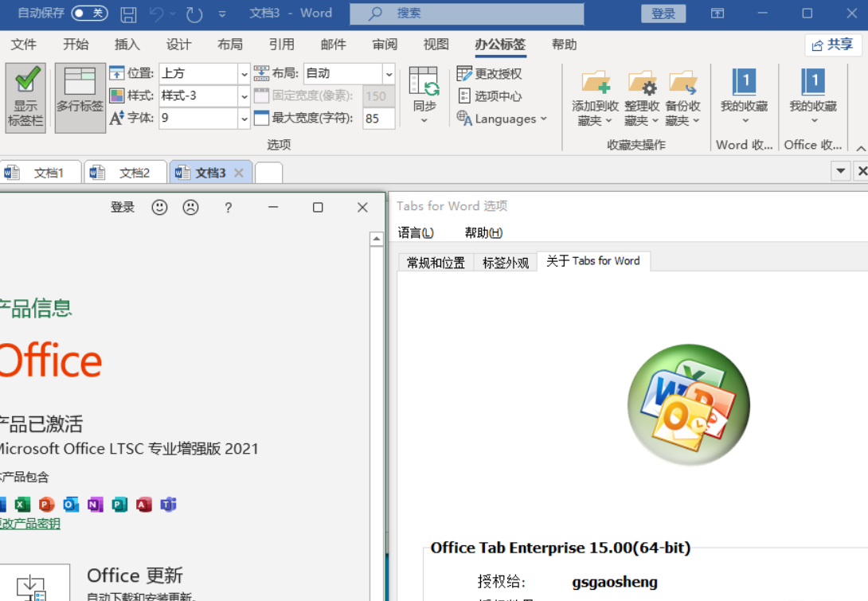Image resolution: width=868 pixels, height=601 pixels.
Task: Click the 同步 sync icon
Action: click(424, 81)
